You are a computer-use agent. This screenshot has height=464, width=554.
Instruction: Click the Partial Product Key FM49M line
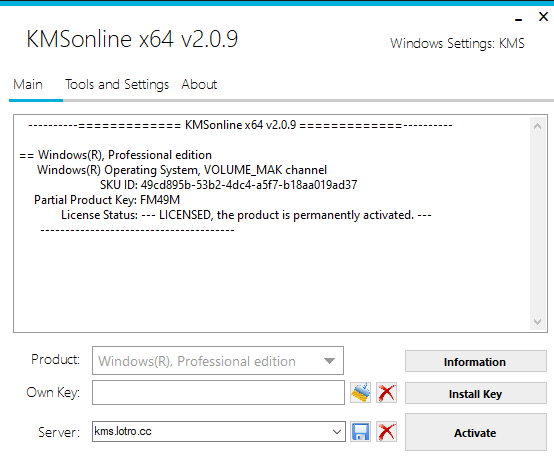(x=107, y=200)
